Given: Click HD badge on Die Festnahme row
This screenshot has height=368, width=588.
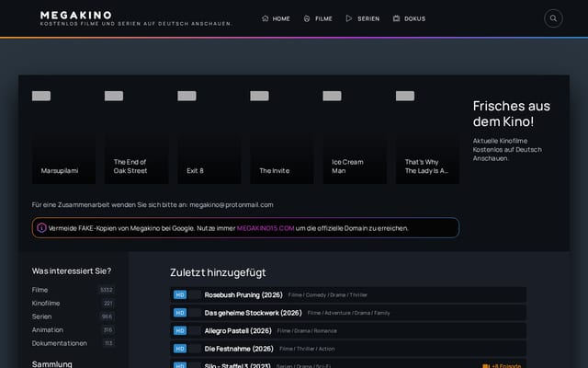Looking at the screenshot, I should point(180,349).
